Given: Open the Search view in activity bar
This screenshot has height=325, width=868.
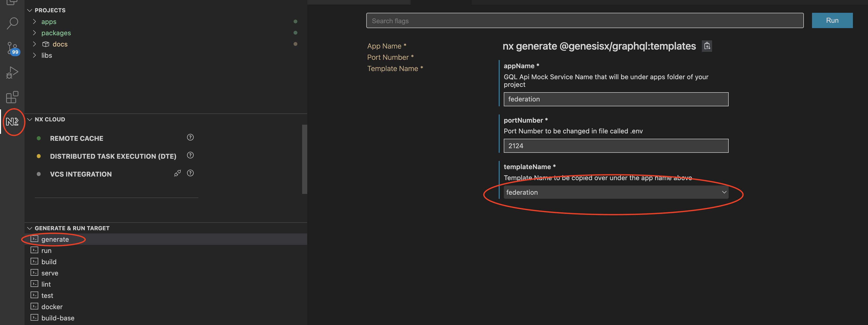Looking at the screenshot, I should [12, 23].
